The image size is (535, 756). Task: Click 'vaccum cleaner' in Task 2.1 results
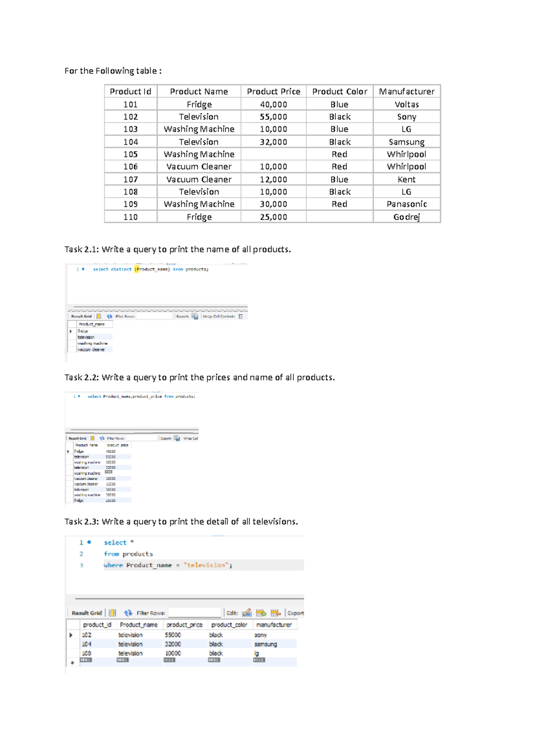pos(91,350)
